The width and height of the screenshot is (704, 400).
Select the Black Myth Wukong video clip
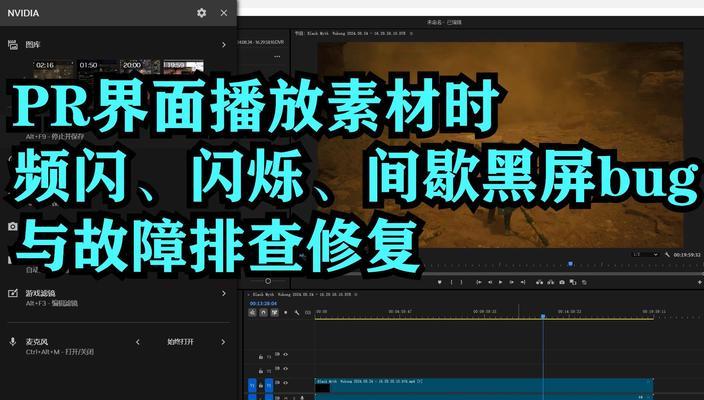484,385
